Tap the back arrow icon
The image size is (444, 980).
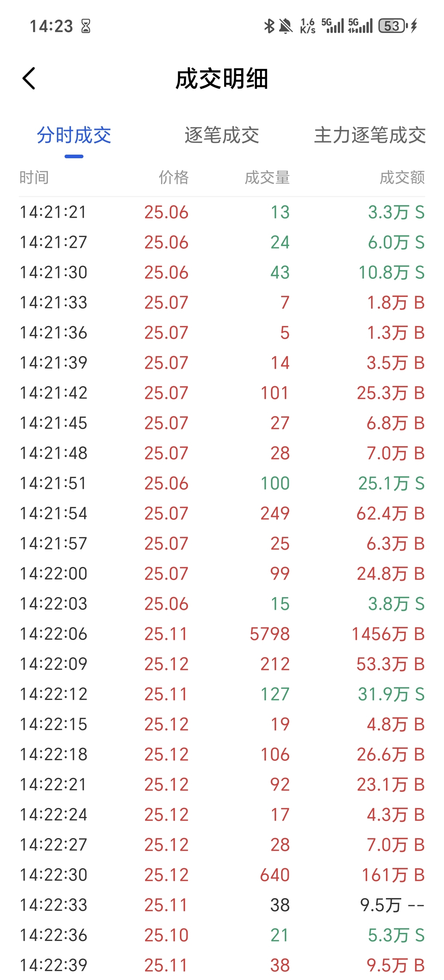(29, 78)
